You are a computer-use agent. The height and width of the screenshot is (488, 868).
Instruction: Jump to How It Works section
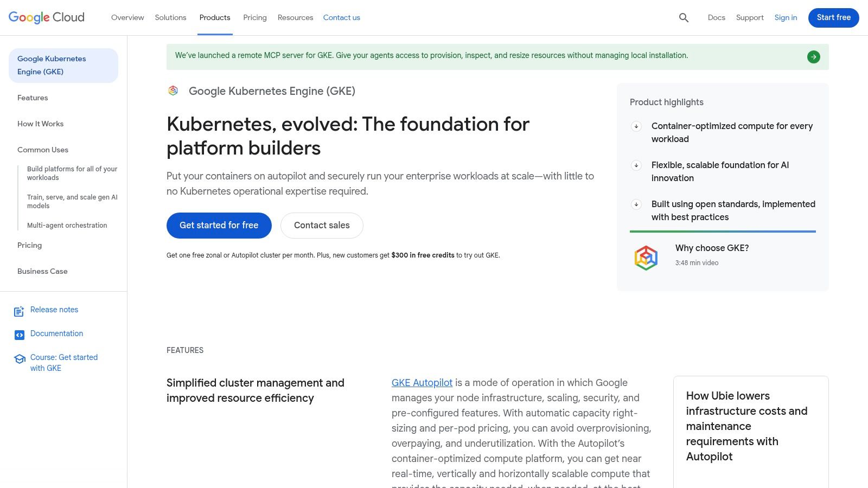click(41, 124)
